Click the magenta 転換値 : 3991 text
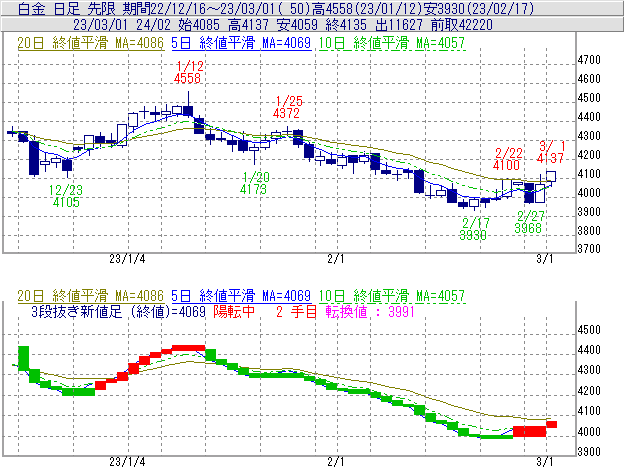This screenshot has height=475, width=624. tap(370, 311)
